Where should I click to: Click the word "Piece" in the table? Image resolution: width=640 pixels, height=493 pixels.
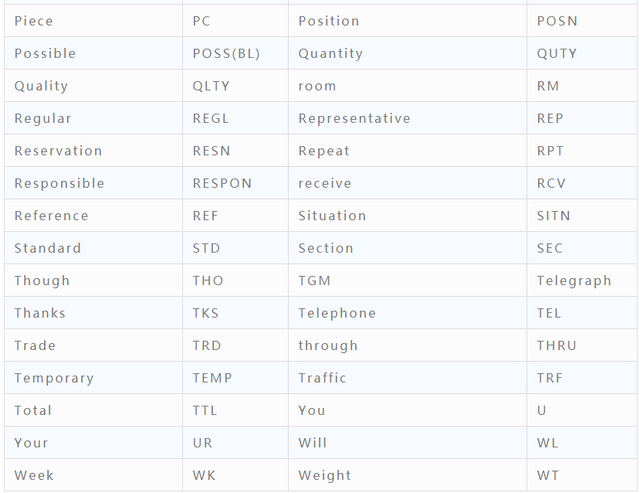34,21
